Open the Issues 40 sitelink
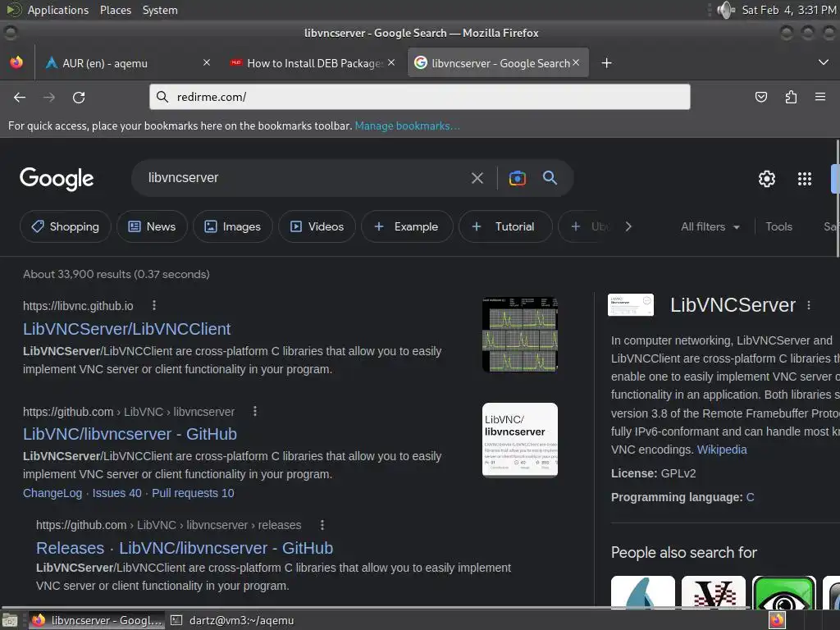 (x=116, y=493)
